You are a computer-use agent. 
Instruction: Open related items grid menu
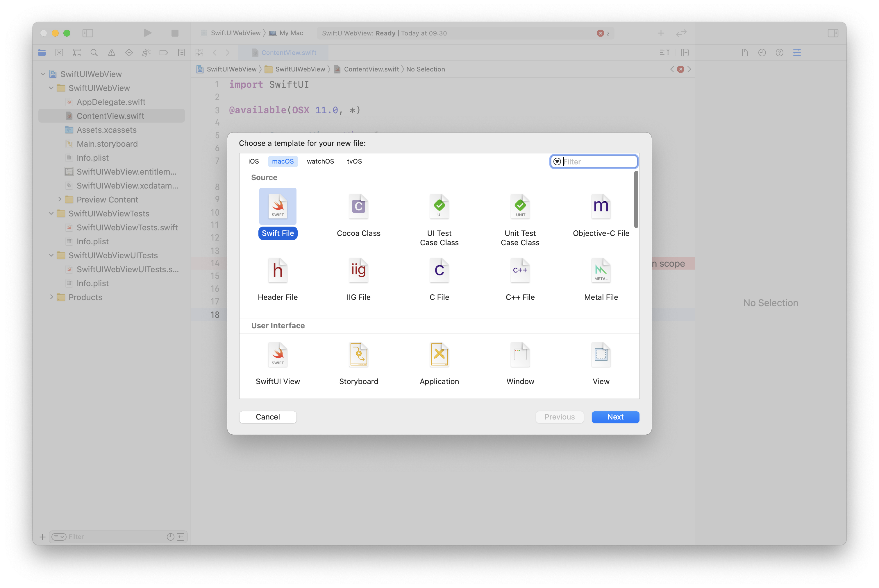199,53
